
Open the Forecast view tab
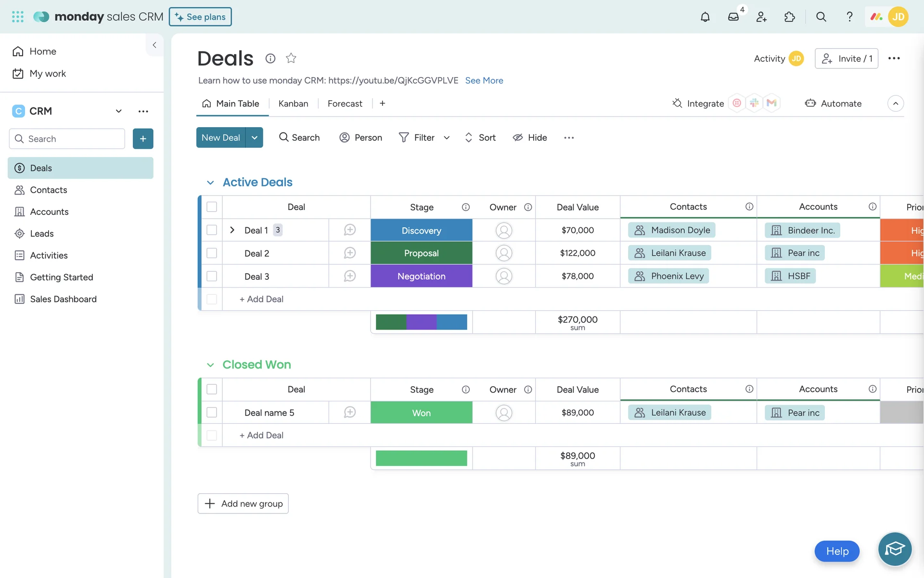345,104
